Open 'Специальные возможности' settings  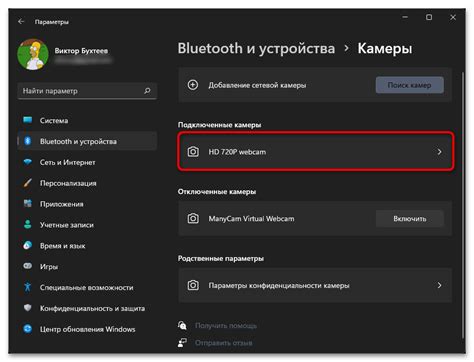(87, 287)
